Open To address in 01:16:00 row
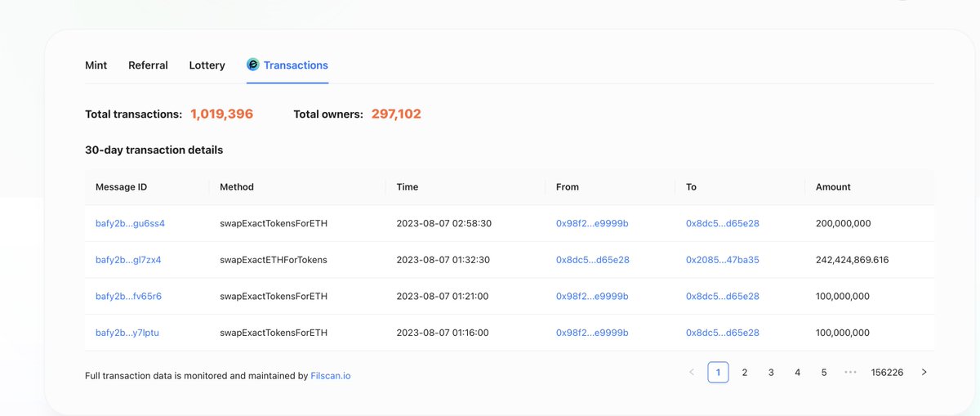980x416 pixels. (x=723, y=333)
